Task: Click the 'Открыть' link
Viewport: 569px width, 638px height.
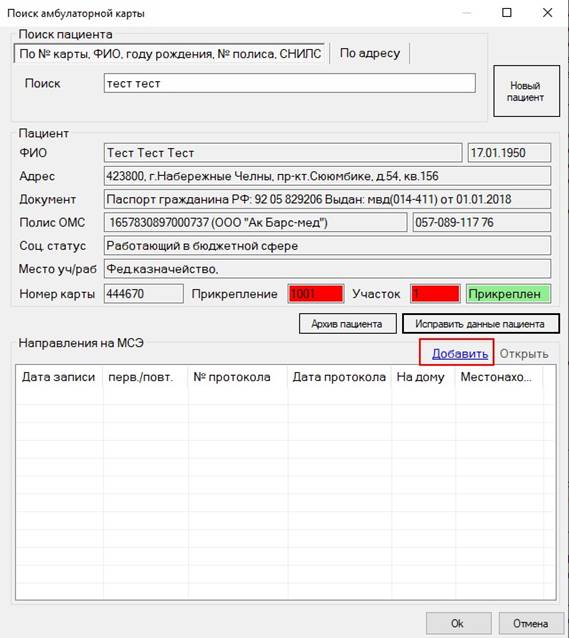Action: [x=524, y=354]
